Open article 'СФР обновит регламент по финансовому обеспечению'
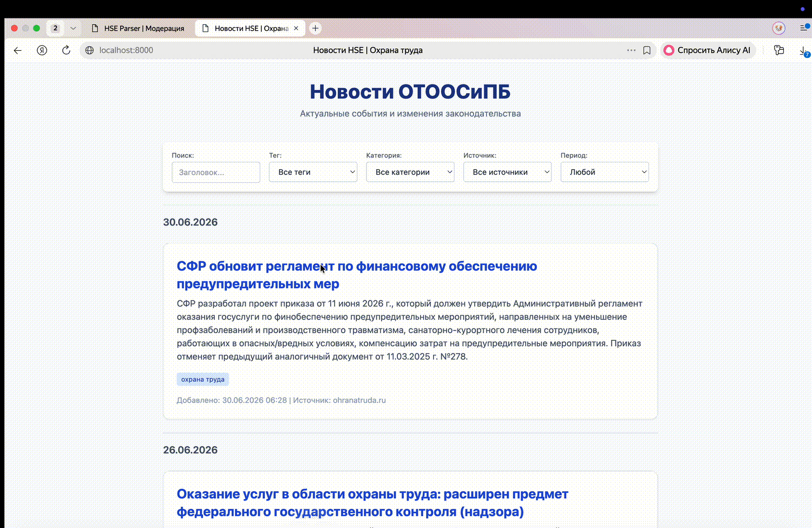This screenshot has height=528, width=812. click(x=357, y=275)
